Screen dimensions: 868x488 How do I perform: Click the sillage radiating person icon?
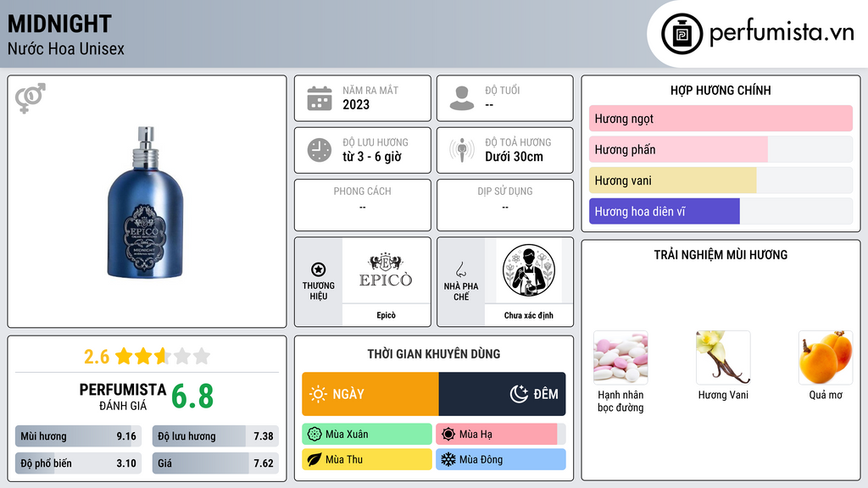point(462,150)
